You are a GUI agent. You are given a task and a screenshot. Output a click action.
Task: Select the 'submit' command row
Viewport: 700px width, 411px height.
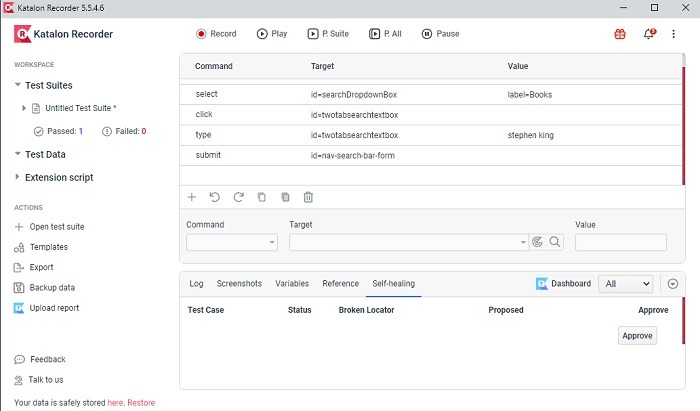point(430,155)
